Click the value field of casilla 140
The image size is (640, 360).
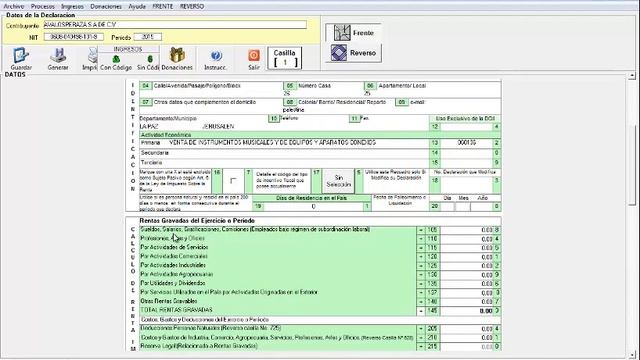point(467,302)
